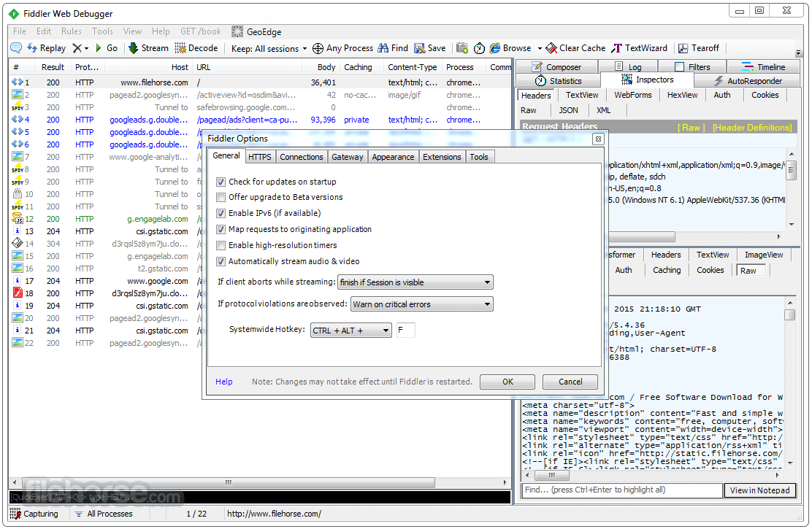Image resolution: width=812 pixels, height=529 pixels.
Task: Resume with the Go toolbar button
Action: click(106, 48)
